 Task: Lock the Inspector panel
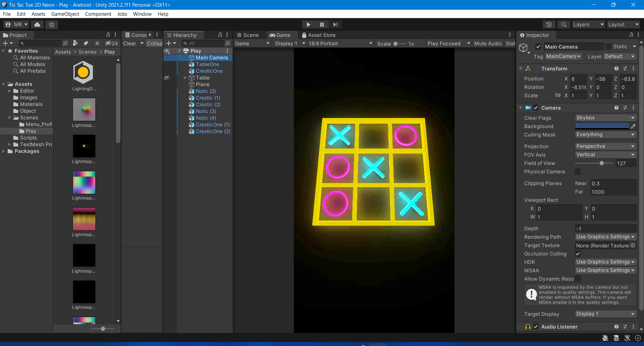point(631,35)
